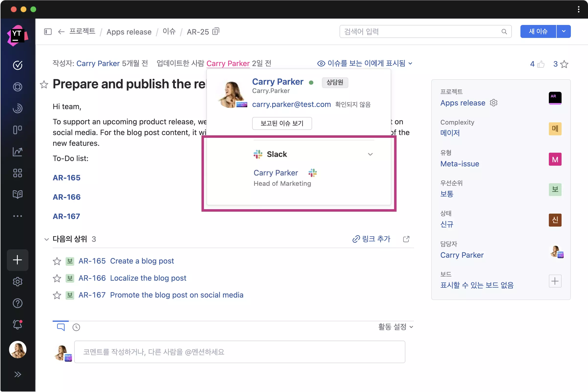Open Agile Boards icon in sidebar

coord(18,130)
